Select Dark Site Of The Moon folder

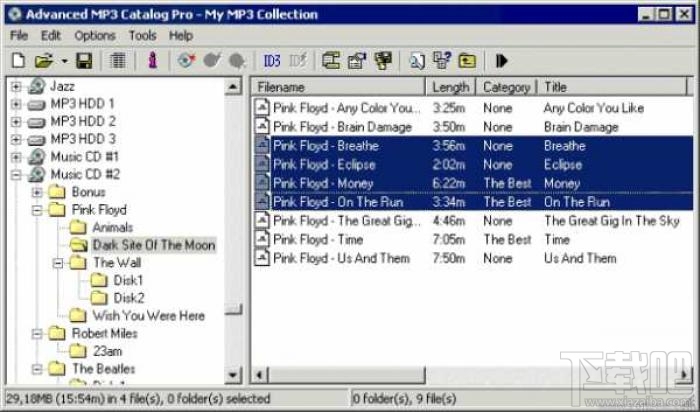[154, 245]
